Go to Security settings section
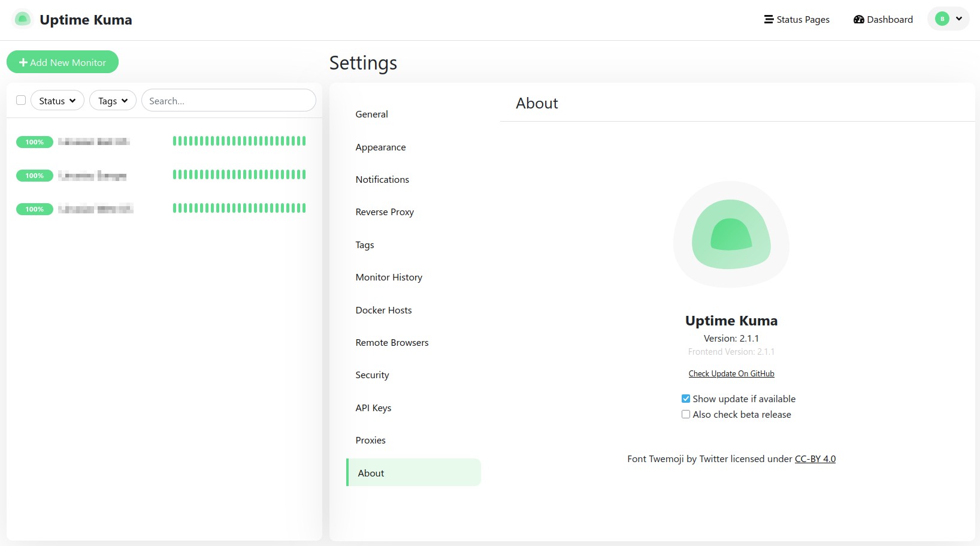Viewport: 980px width, 546px height. [x=372, y=375]
